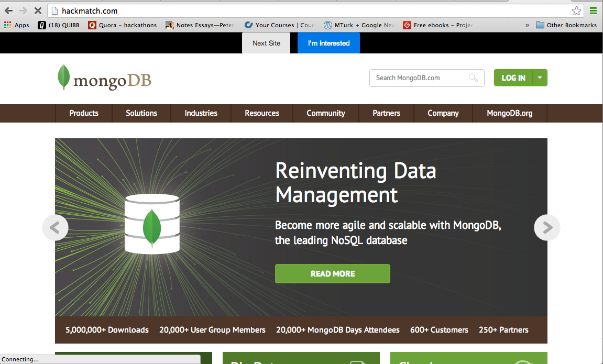Stop page loading with the X icon
Viewport: 603px width, 364px height.
pos(38,11)
